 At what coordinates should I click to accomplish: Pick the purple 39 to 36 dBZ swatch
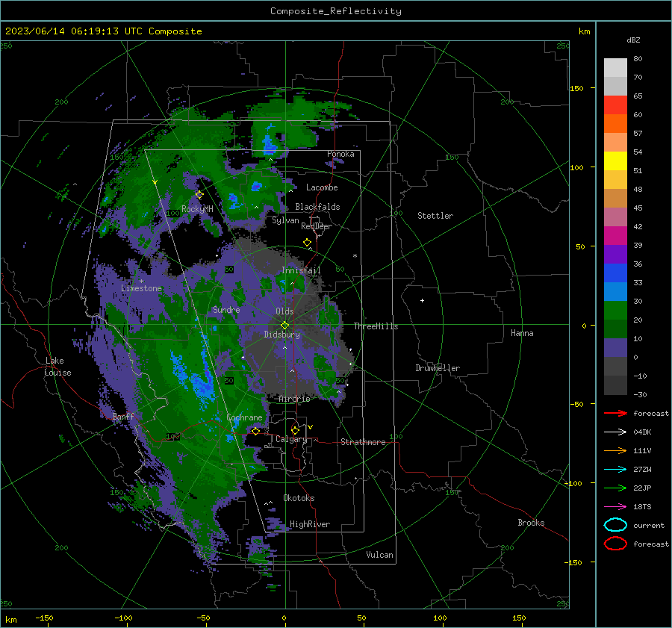click(615, 254)
